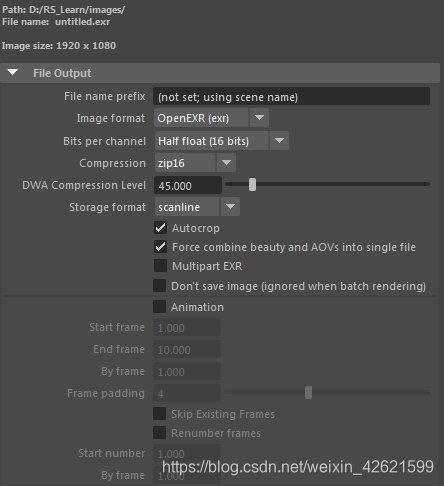Viewport: 444px width, 486px height.
Task: Click the Start number value field
Action: 187,453
